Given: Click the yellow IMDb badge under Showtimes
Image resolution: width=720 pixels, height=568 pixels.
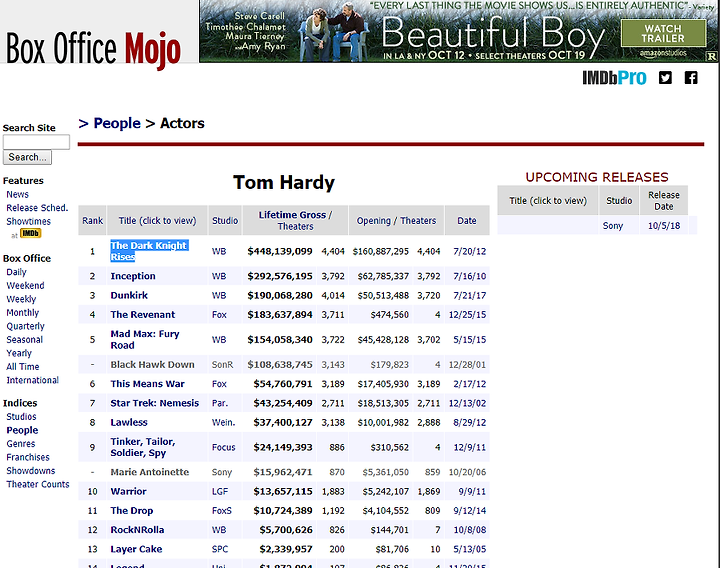Looking at the screenshot, I should pos(30,233).
